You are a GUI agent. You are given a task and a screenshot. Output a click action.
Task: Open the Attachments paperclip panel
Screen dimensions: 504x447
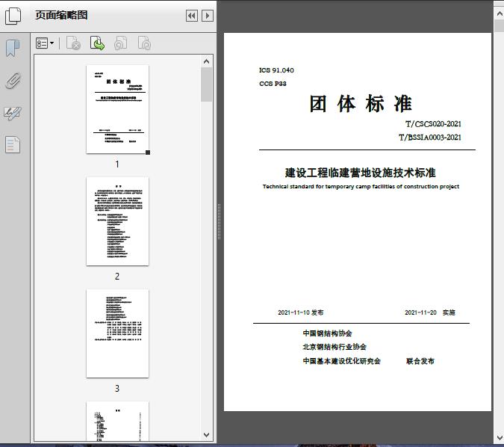(x=13, y=81)
